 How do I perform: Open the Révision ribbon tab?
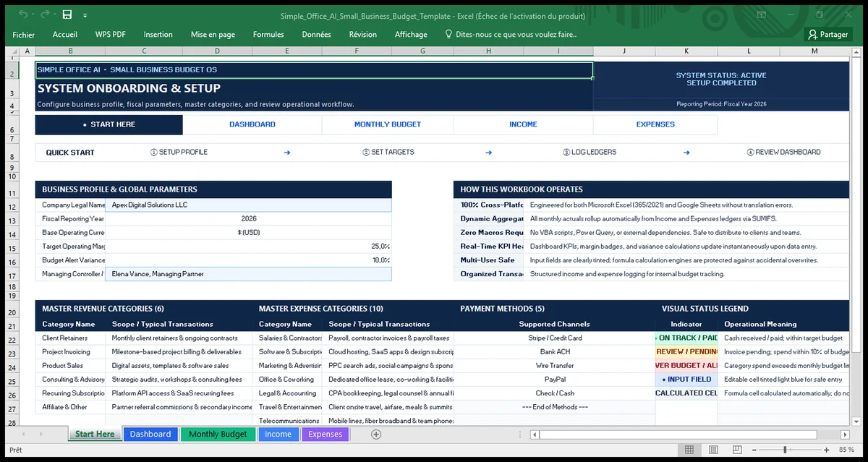(x=362, y=34)
